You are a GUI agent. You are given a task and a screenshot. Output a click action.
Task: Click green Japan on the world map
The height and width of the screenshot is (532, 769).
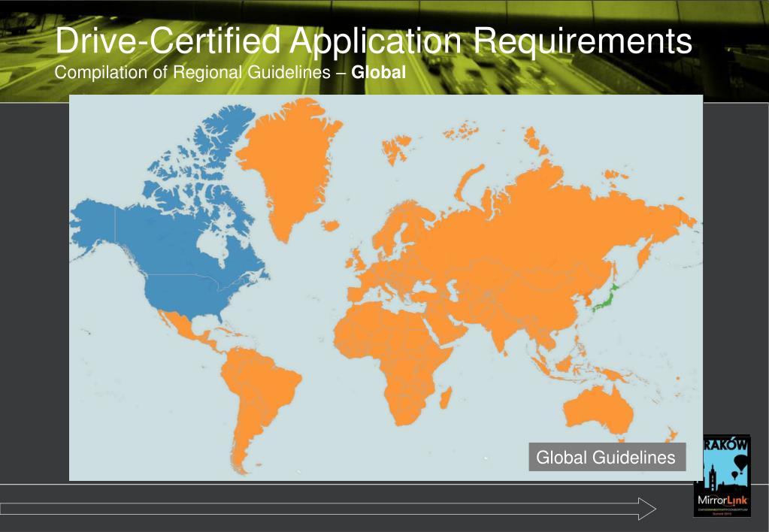coord(605,298)
